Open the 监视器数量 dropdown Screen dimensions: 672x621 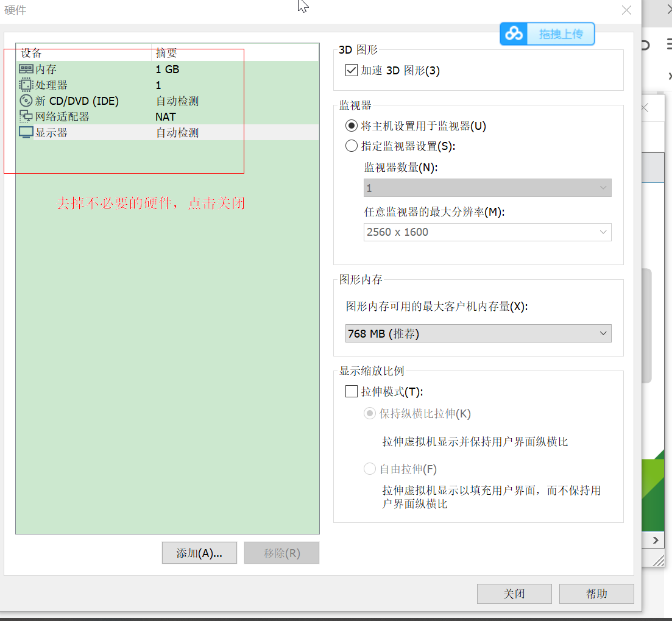(x=487, y=188)
